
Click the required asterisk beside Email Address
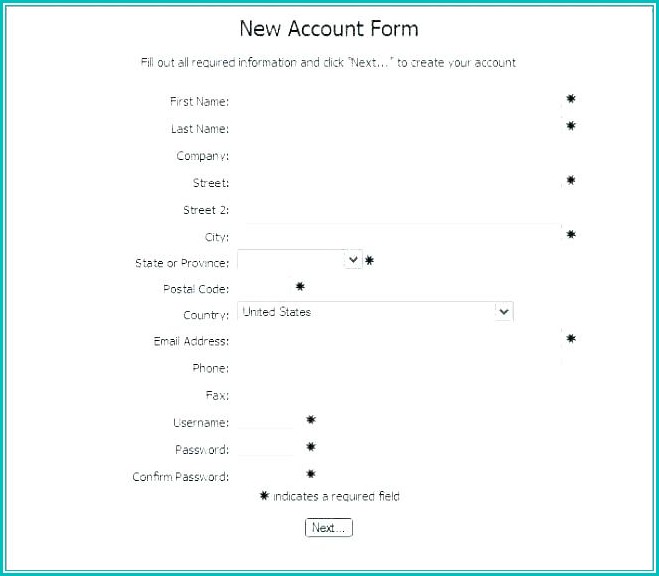click(x=571, y=339)
